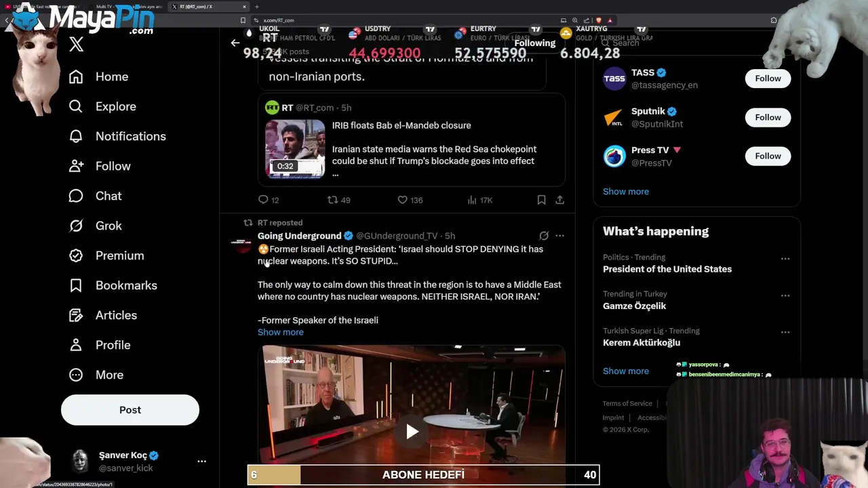Open Imprint footer link

(613, 418)
